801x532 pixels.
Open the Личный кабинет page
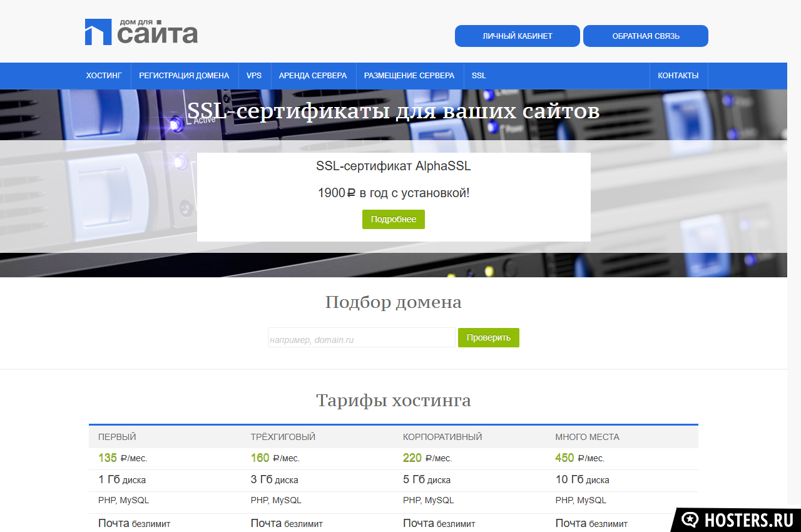(517, 36)
